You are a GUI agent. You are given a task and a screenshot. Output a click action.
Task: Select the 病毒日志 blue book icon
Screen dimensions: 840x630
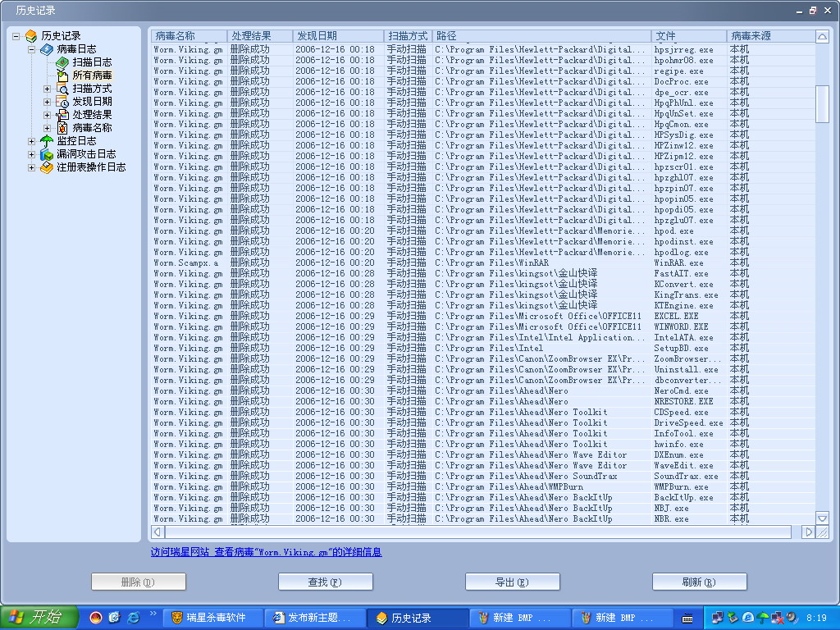coord(47,49)
